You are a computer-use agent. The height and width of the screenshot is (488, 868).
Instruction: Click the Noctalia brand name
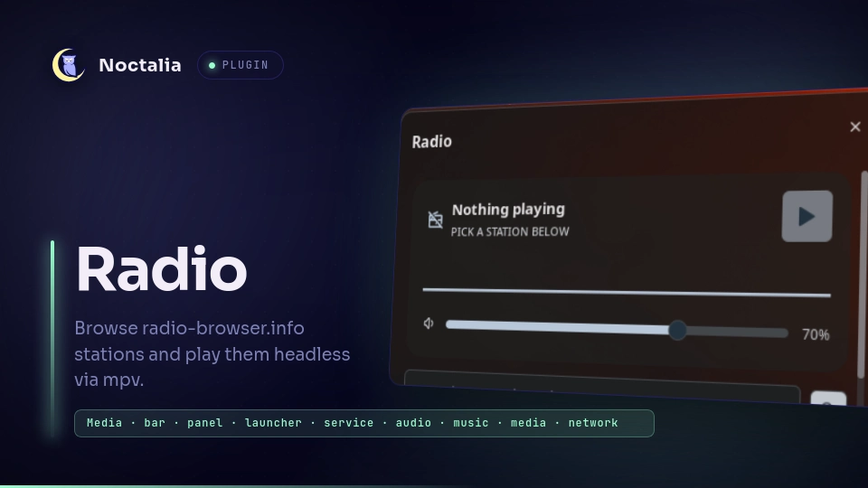pyautogui.click(x=140, y=65)
